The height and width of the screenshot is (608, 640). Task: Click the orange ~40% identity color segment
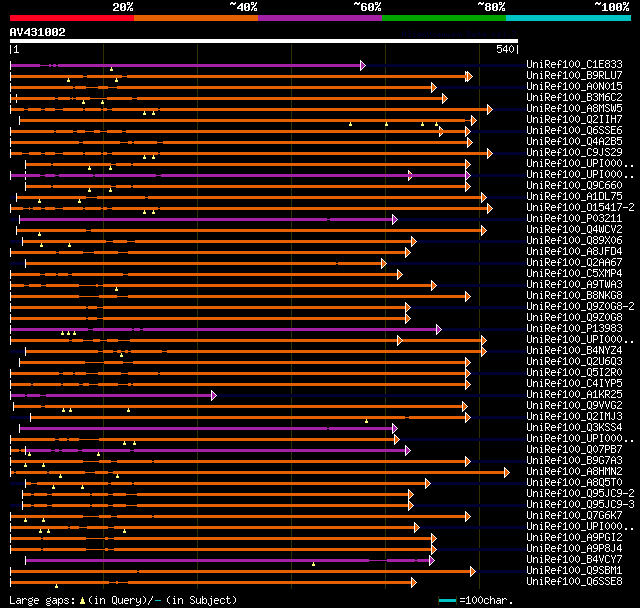196,18
